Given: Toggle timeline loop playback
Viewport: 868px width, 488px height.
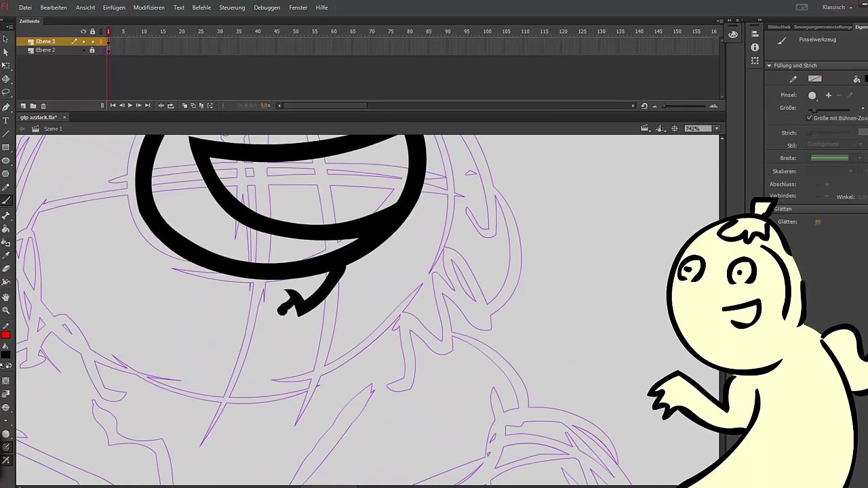Looking at the screenshot, I should click(x=170, y=106).
